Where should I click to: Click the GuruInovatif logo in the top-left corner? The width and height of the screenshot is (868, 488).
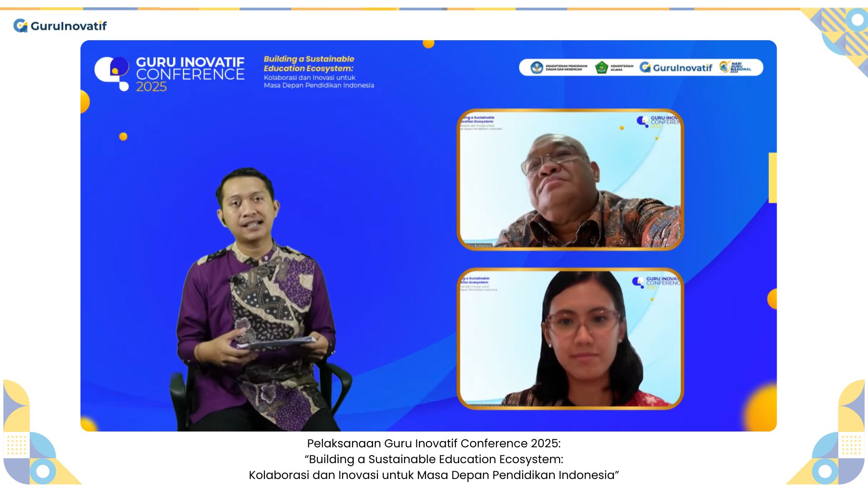(x=60, y=26)
